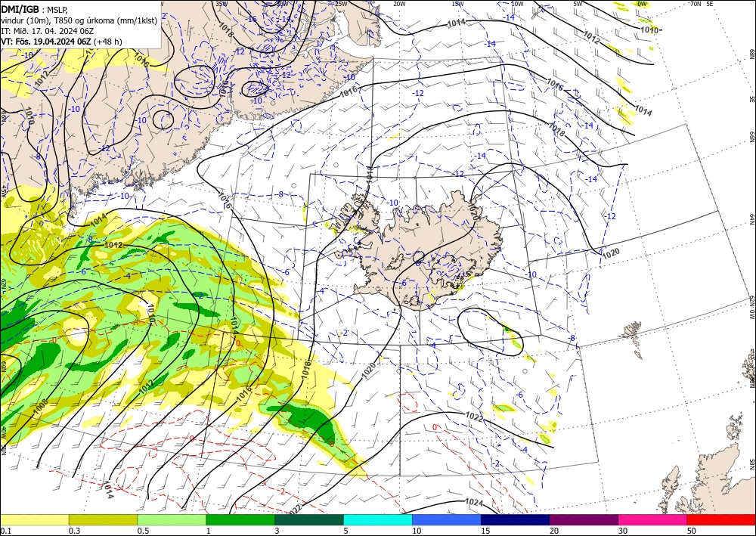Click the '35W' longitude label
Viewport: 756px width, 536px height.
[x=222, y=3]
